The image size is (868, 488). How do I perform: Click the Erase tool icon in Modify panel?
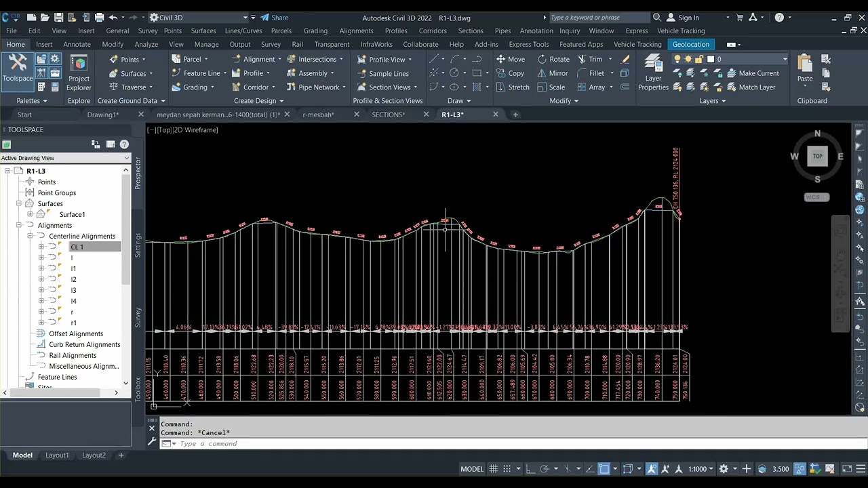click(625, 59)
